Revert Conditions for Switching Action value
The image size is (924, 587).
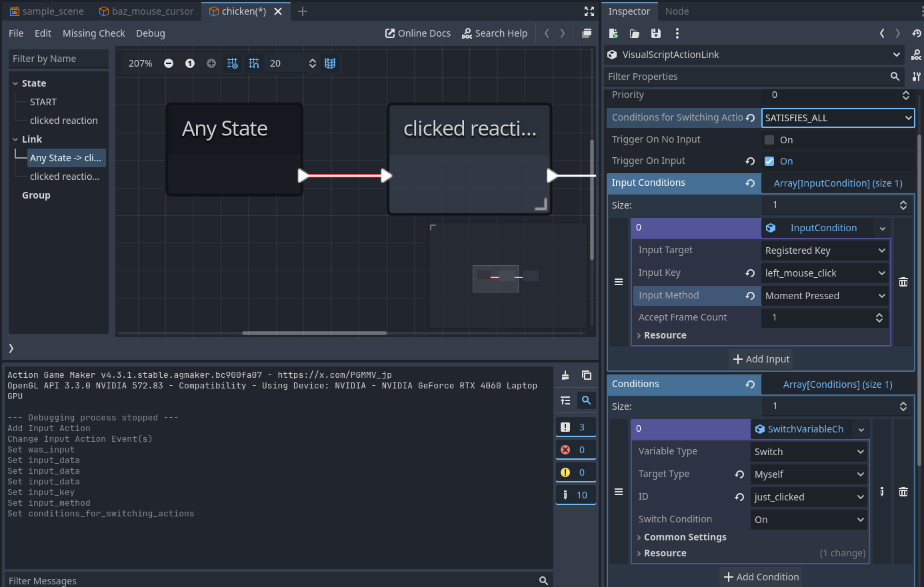(x=750, y=118)
